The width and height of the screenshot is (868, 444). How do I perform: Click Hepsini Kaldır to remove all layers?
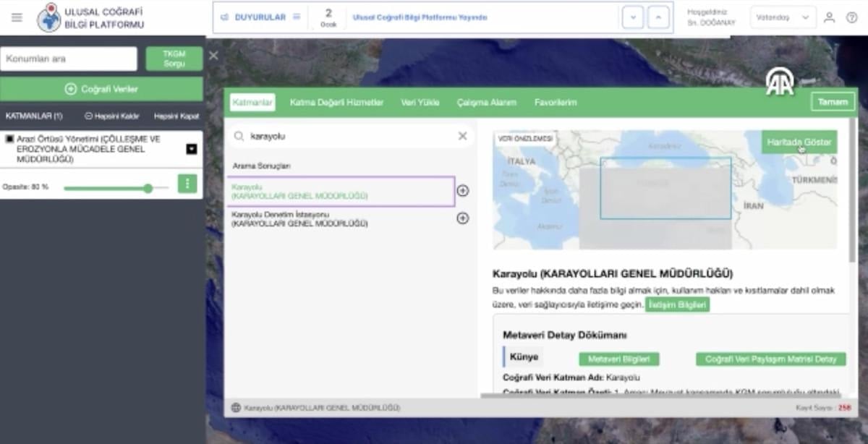(112, 116)
